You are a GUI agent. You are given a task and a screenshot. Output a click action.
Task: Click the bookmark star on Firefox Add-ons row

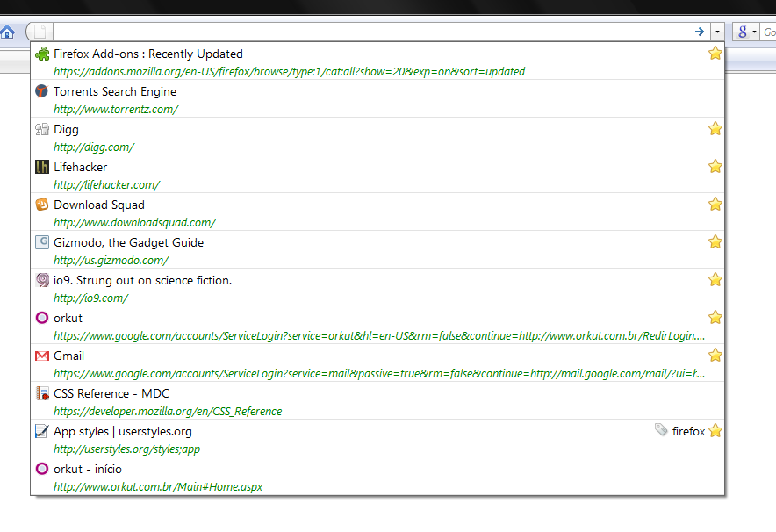[x=715, y=53]
